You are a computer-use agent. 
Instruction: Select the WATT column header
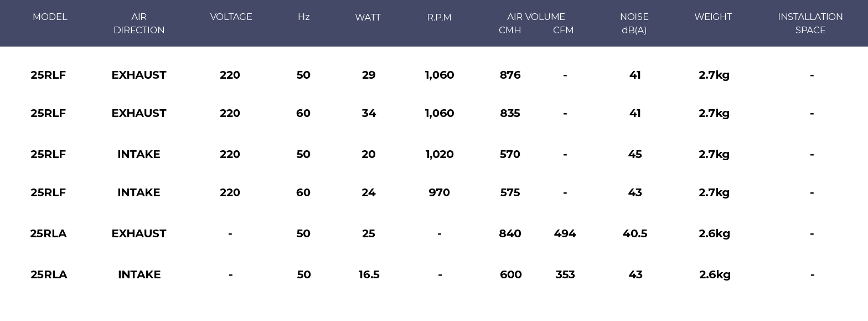click(368, 18)
